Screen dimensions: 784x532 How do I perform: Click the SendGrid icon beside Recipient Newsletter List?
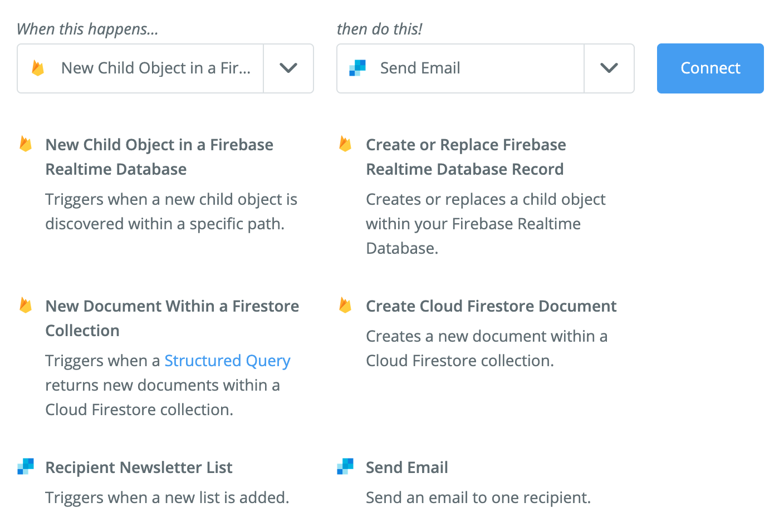26,466
